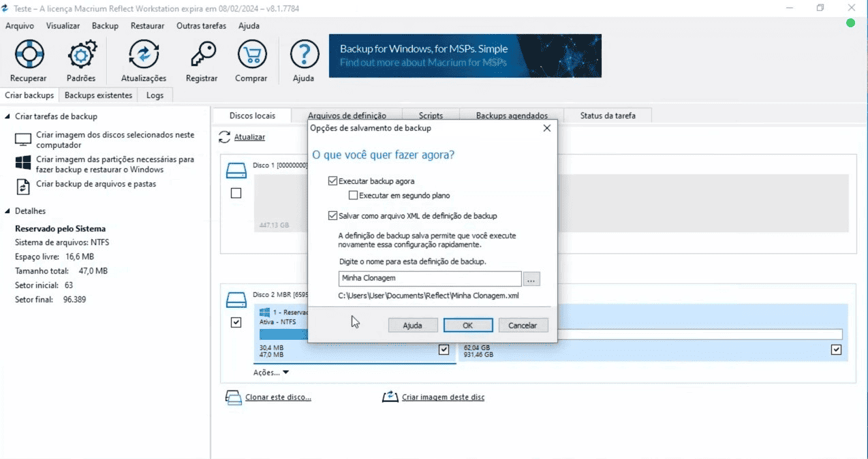The image size is (868, 459).
Task: Click the "Reservado pelo Sistema" details heading
Action: (x=61, y=229)
